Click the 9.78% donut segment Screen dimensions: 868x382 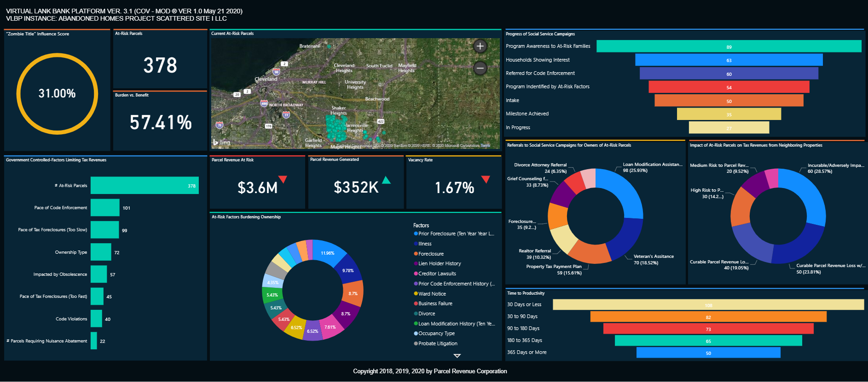349,270
